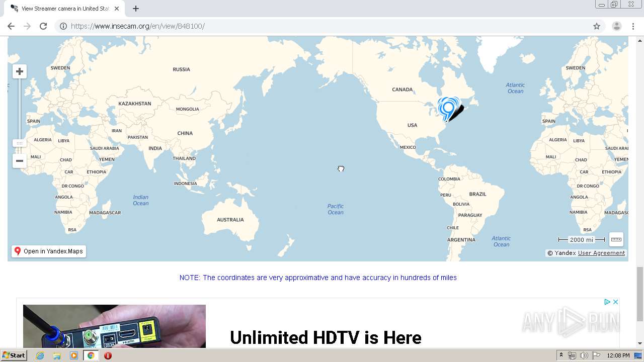Screen dimensions: 644x362
Task: Open in Yandex.Maps button
Action: (49, 251)
